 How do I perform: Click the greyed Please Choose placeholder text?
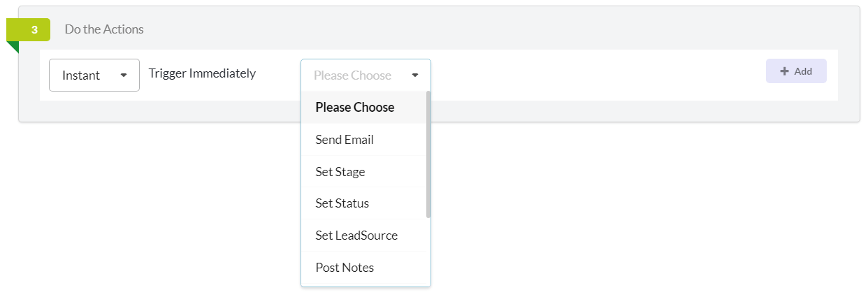tap(352, 75)
